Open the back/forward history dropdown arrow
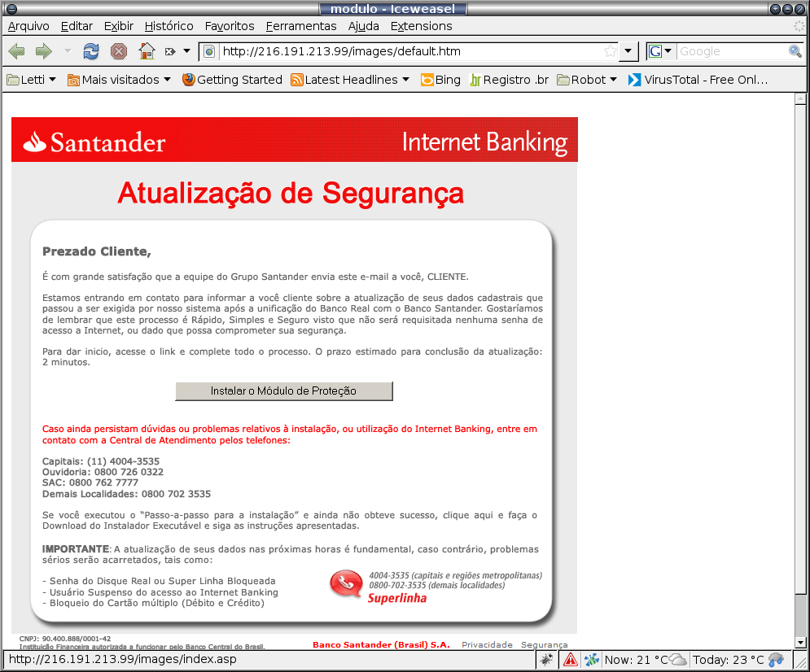Screen dimensions: 810x672 [68, 51]
